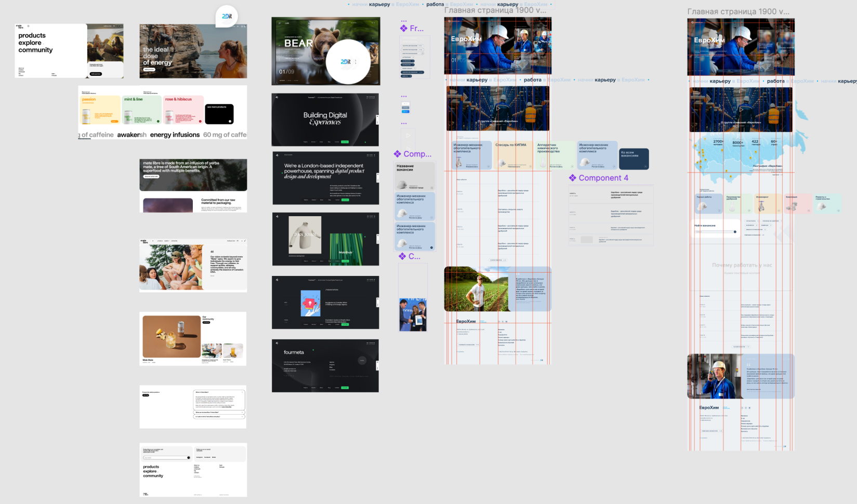
Task: Click the arrow icon on the "Слесарь по КИПиА" card
Action: point(531,166)
